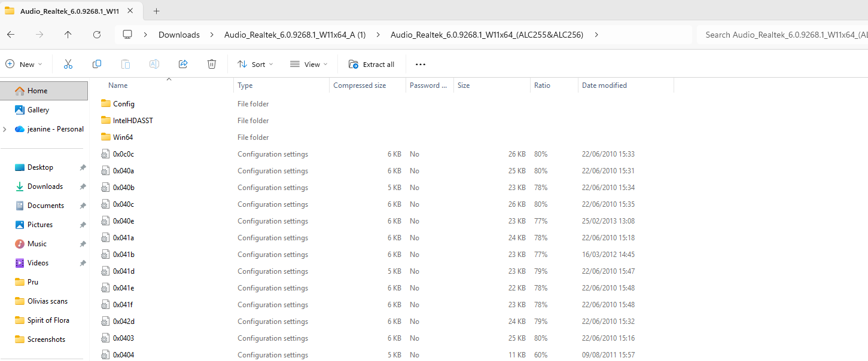
Task: Select the 0x0c0c configuration file
Action: [x=123, y=154]
